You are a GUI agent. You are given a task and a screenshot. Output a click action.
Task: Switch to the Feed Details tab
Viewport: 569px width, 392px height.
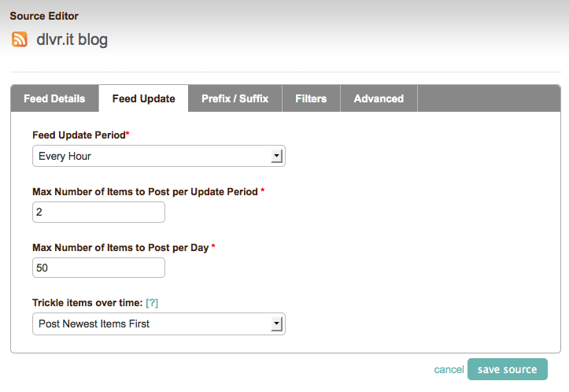pos(54,98)
